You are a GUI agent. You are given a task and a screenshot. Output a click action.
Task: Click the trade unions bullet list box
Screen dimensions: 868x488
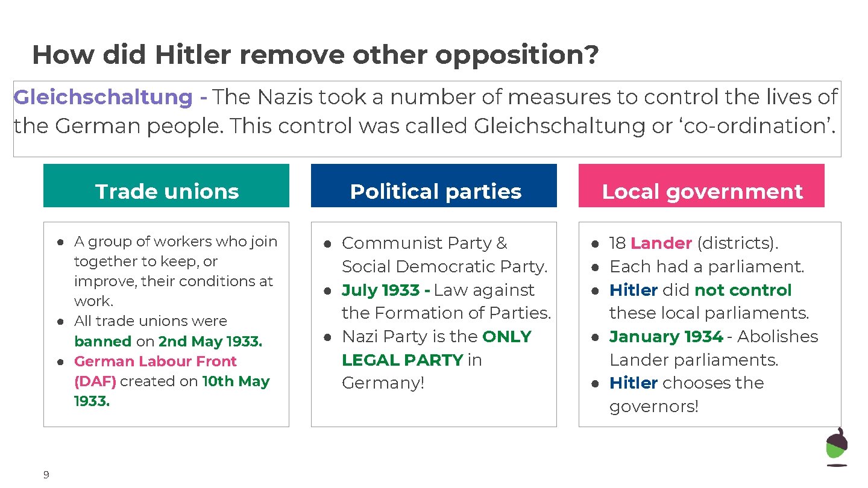point(166,324)
